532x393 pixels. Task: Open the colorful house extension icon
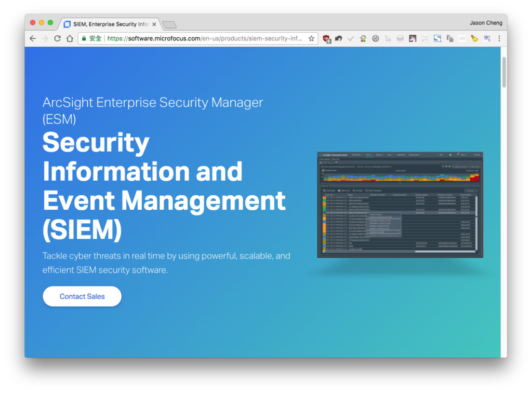pos(363,38)
